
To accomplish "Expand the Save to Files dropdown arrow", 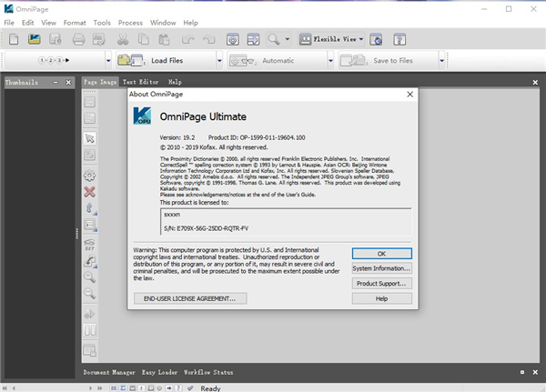I will pyautogui.click(x=441, y=61).
